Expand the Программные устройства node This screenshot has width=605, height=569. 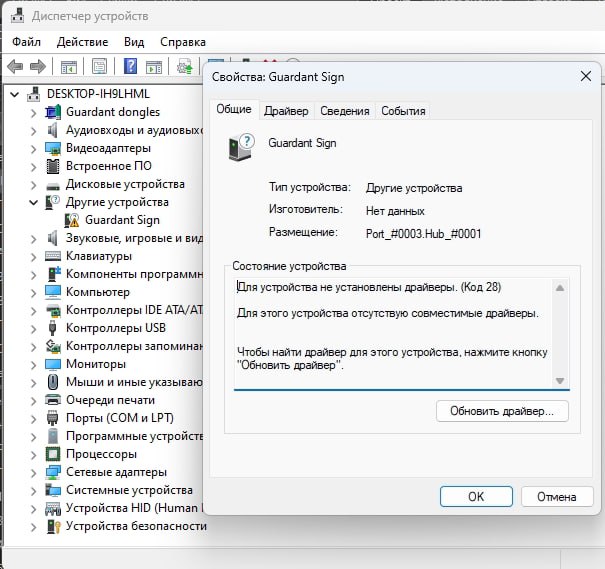point(34,437)
